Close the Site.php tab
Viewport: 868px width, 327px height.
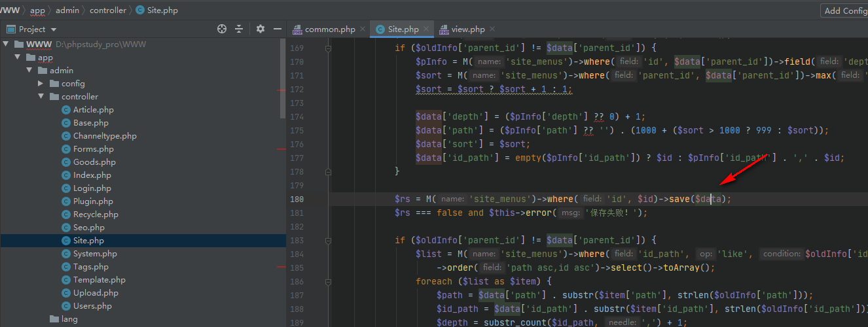tap(425, 29)
